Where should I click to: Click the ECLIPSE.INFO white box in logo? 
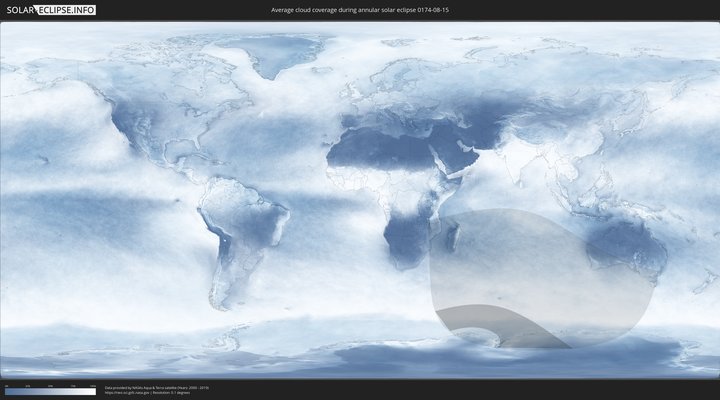click(67, 10)
